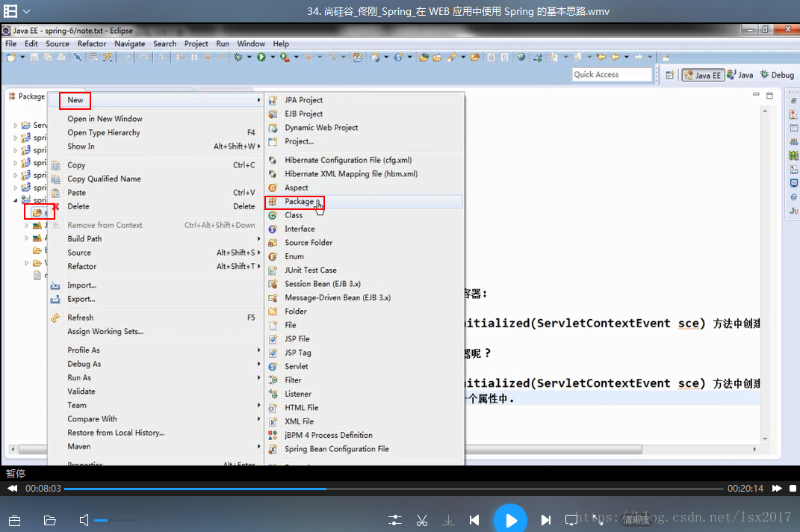The image size is (800, 532).
Task: Stop the video playback
Action: [x=793, y=489]
